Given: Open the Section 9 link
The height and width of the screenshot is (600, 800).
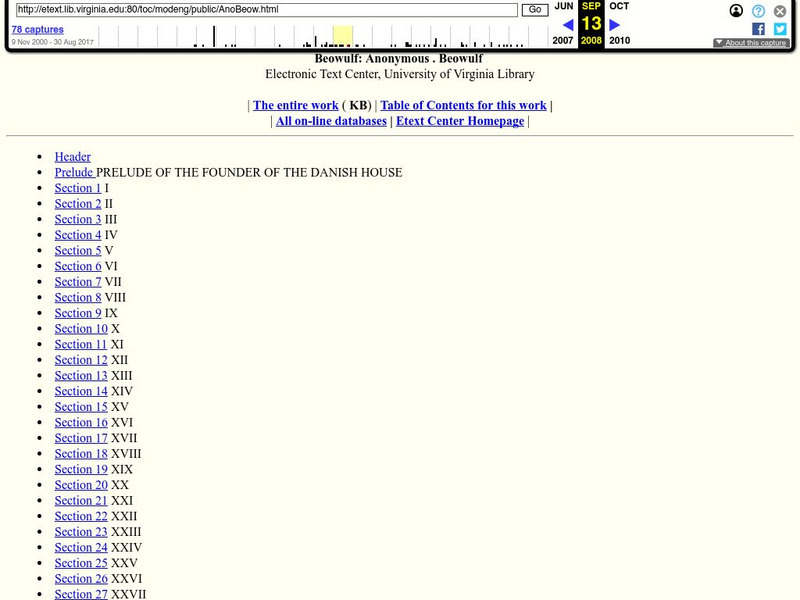Looking at the screenshot, I should [78, 313].
